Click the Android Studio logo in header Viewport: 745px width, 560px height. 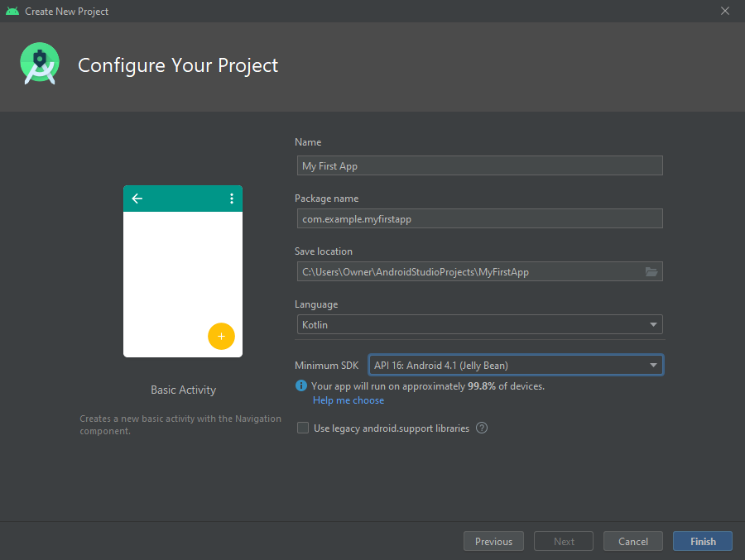point(40,65)
